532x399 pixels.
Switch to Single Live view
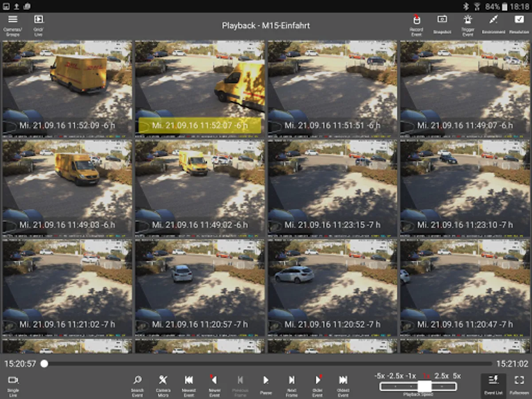13,385
